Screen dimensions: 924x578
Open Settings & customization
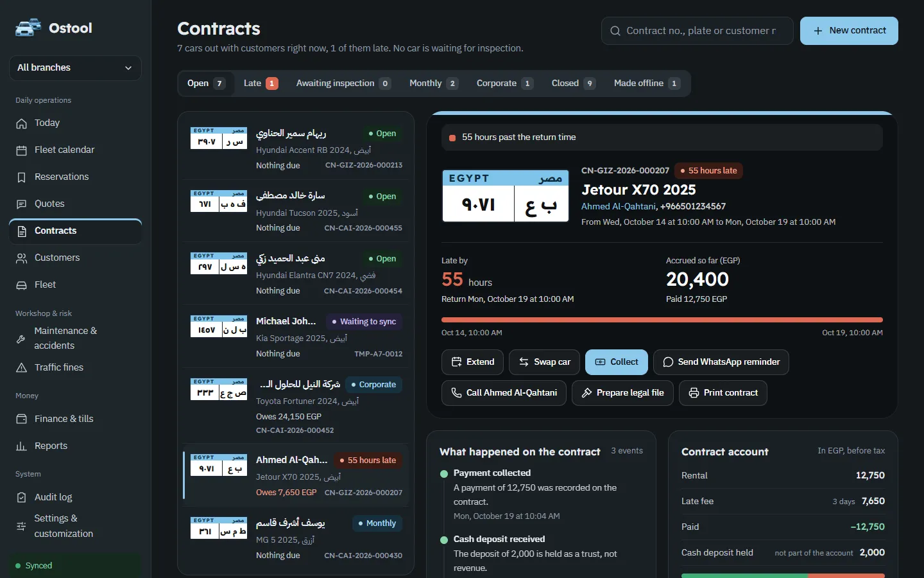(75, 526)
